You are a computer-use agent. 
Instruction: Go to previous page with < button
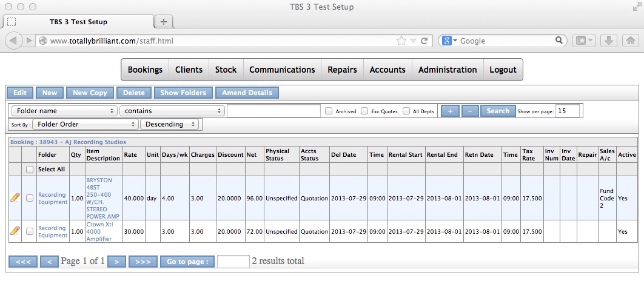pos(49,262)
